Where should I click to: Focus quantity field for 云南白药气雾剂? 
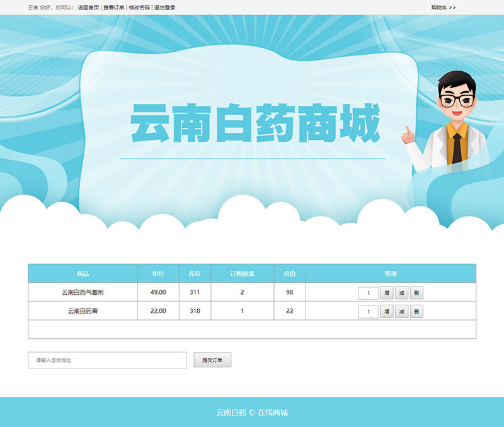(x=368, y=293)
